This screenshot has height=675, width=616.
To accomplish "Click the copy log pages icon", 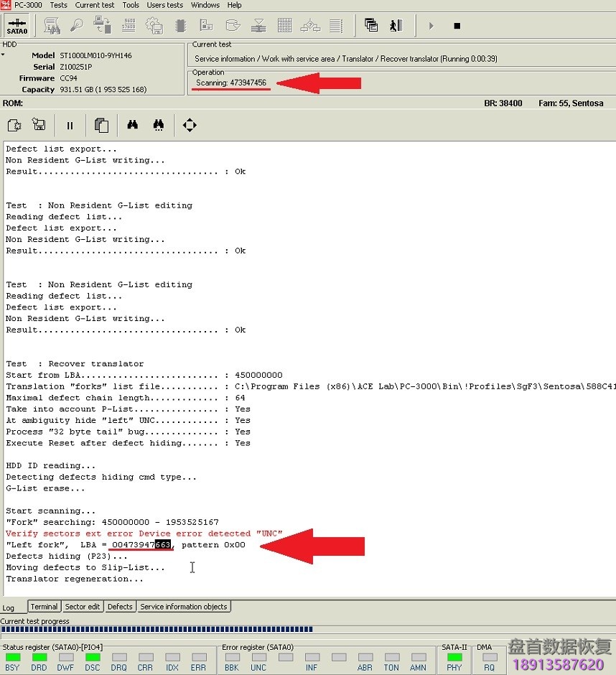I will click(101, 126).
